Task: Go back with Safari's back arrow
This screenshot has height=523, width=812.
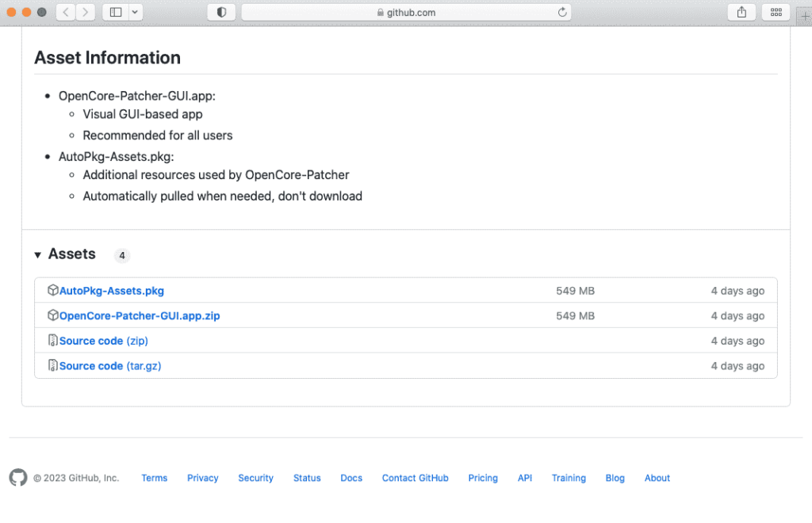Action: pyautogui.click(x=66, y=12)
